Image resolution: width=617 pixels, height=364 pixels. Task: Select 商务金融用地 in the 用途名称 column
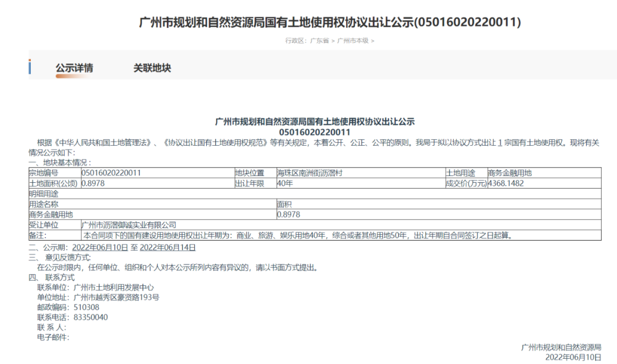pos(153,214)
